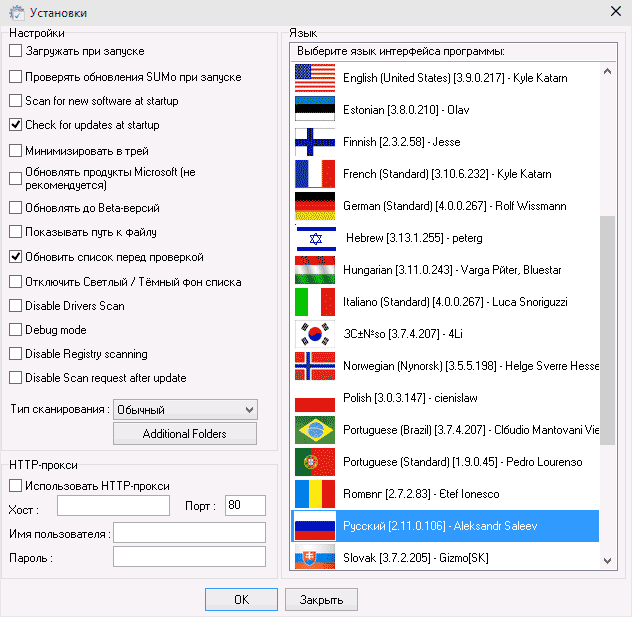Image resolution: width=632 pixels, height=617 pixels.
Task: Click language list scroll up arrow
Action: 607,72
